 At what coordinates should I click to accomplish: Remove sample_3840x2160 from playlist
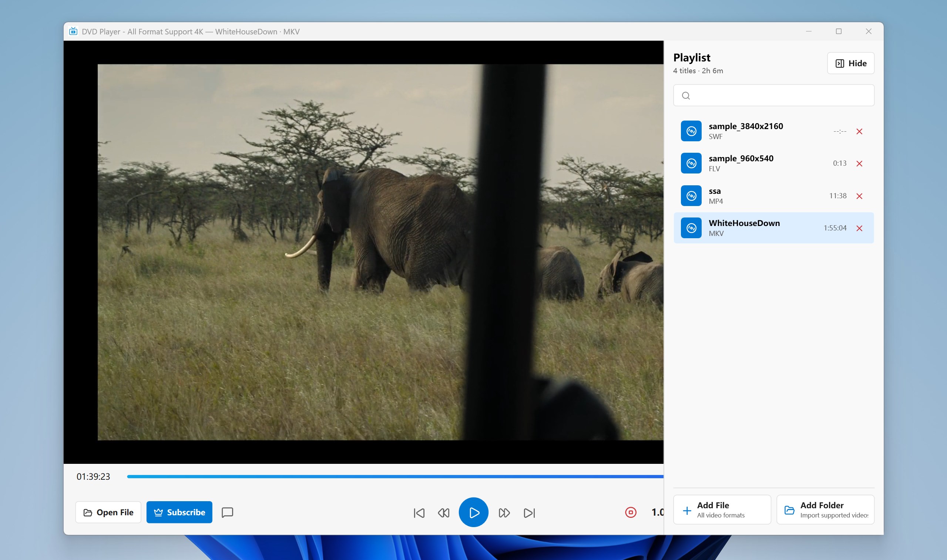pos(859,131)
